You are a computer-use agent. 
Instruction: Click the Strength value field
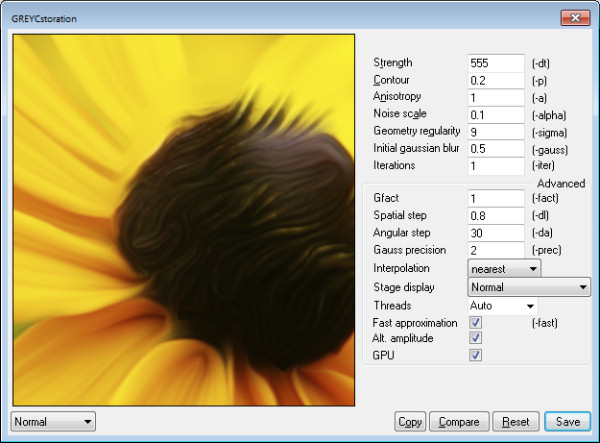tap(496, 63)
